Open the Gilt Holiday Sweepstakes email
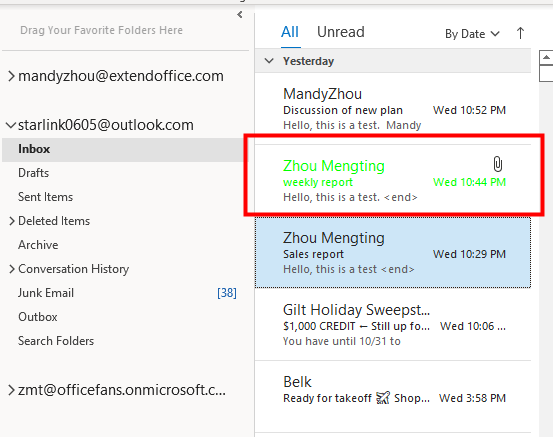553x437 pixels. 393,324
